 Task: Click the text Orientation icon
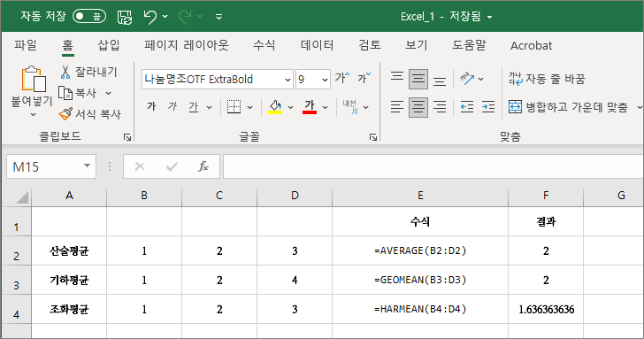467,78
